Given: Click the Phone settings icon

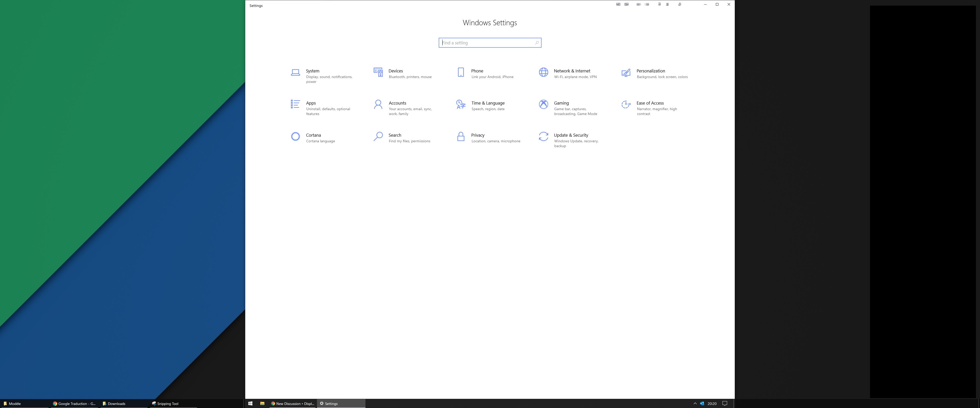Looking at the screenshot, I should pos(460,72).
